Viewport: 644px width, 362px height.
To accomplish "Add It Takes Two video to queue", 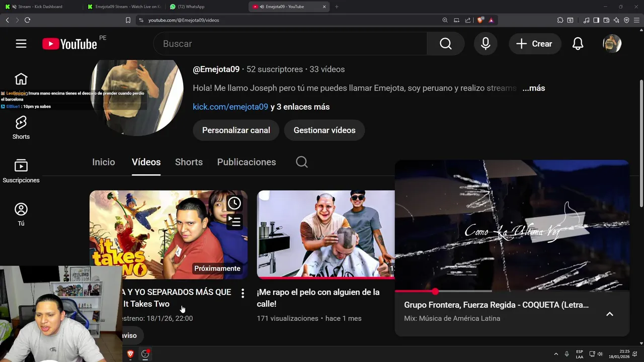I will click(234, 221).
